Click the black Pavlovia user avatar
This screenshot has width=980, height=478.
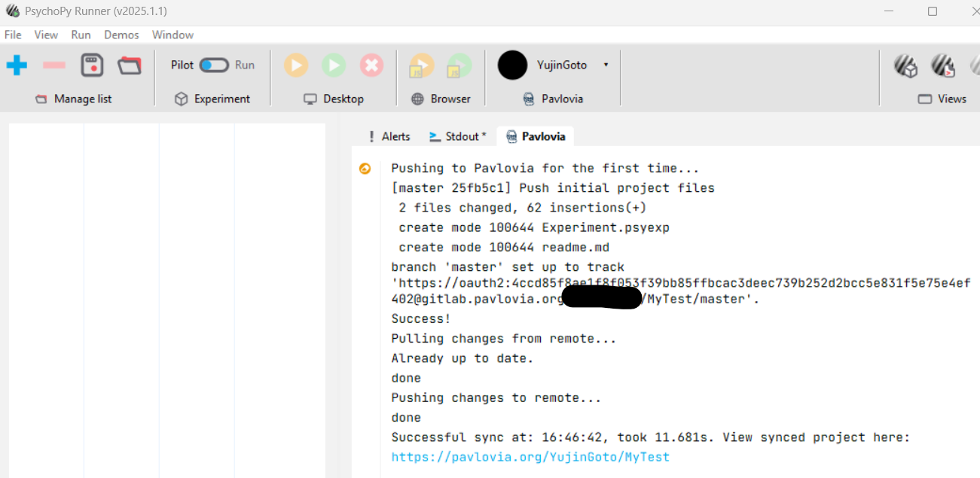(512, 65)
